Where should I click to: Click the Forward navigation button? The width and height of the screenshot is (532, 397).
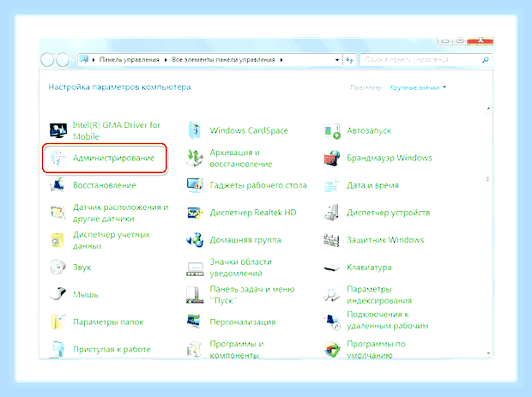pos(63,60)
